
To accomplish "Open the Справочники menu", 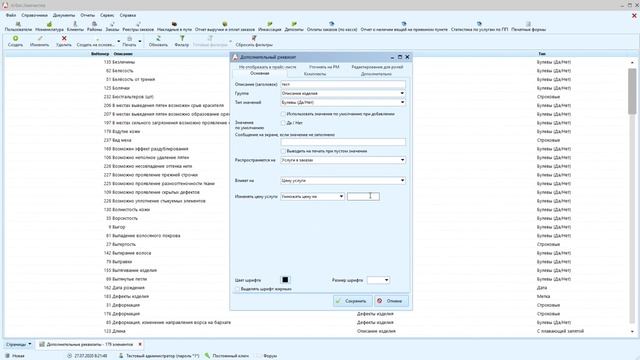I will 34,15.
